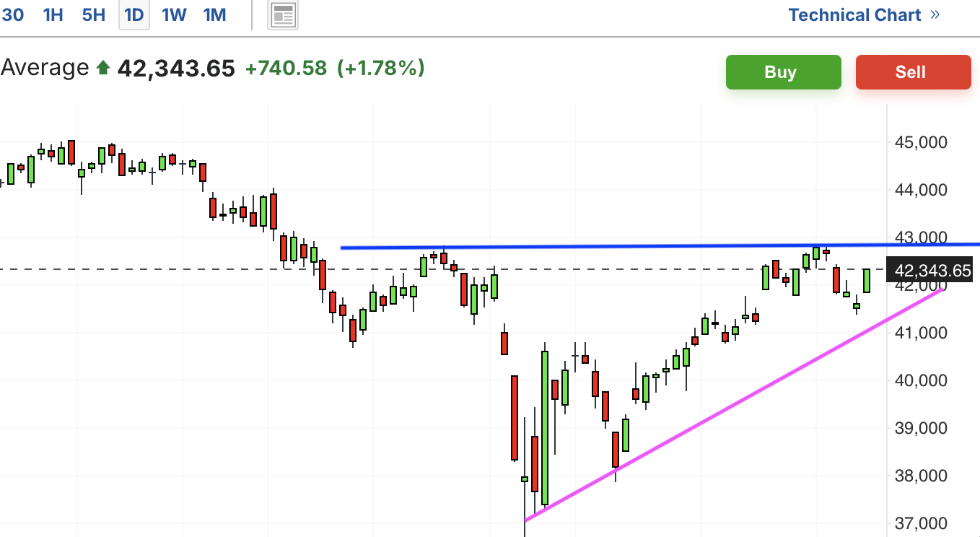Switch chart to 1W interval
The width and height of the screenshot is (980, 537).
tap(174, 14)
